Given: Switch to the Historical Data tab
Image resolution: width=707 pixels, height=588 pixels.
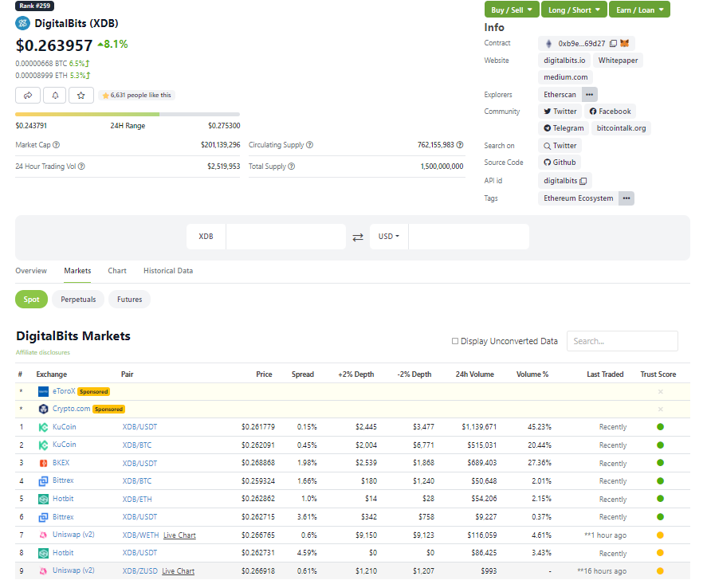Looking at the screenshot, I should pyautogui.click(x=168, y=271).
